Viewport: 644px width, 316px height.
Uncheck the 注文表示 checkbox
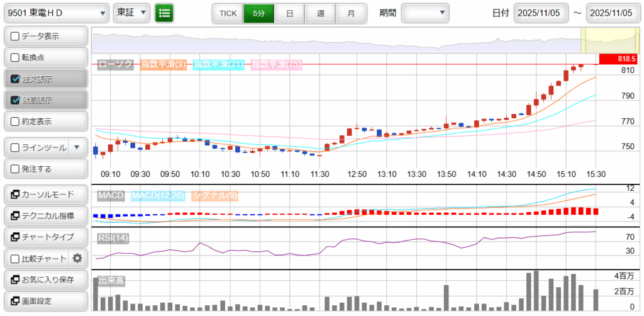coord(16,79)
